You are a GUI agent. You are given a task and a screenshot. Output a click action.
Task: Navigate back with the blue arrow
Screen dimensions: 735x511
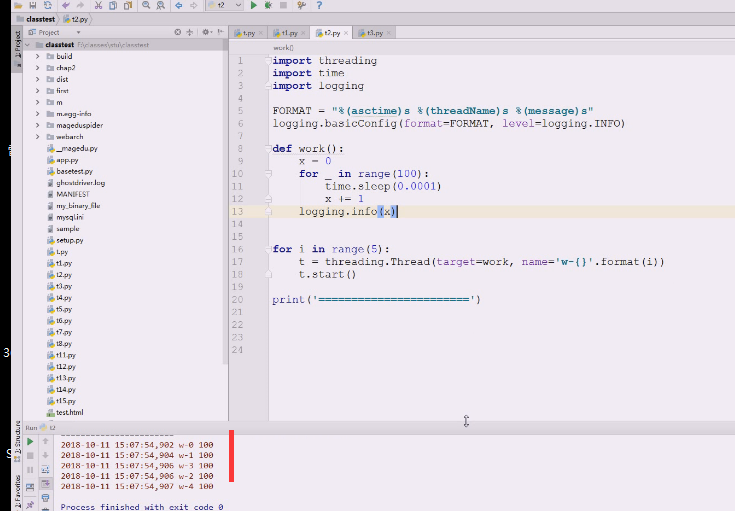coord(179,5)
